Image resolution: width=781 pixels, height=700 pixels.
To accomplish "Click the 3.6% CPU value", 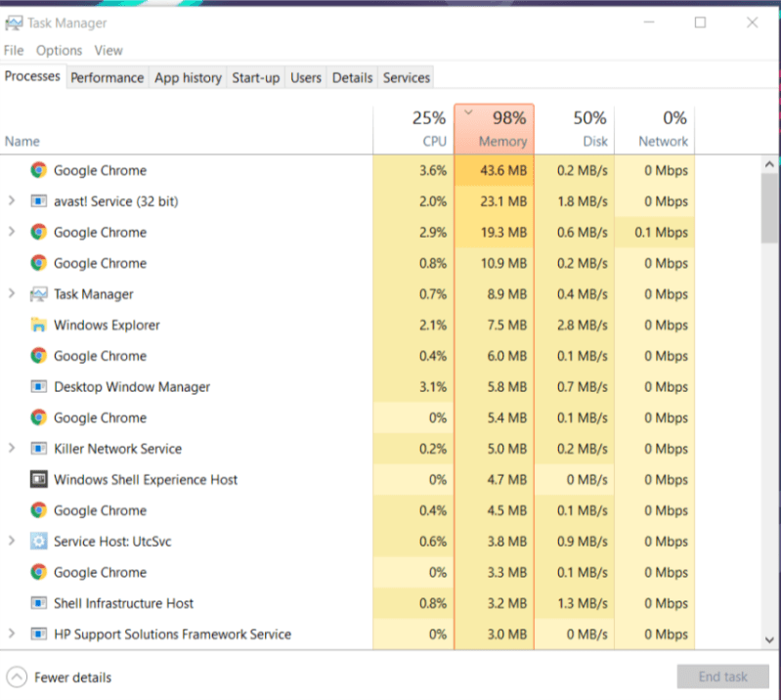I will (x=433, y=170).
